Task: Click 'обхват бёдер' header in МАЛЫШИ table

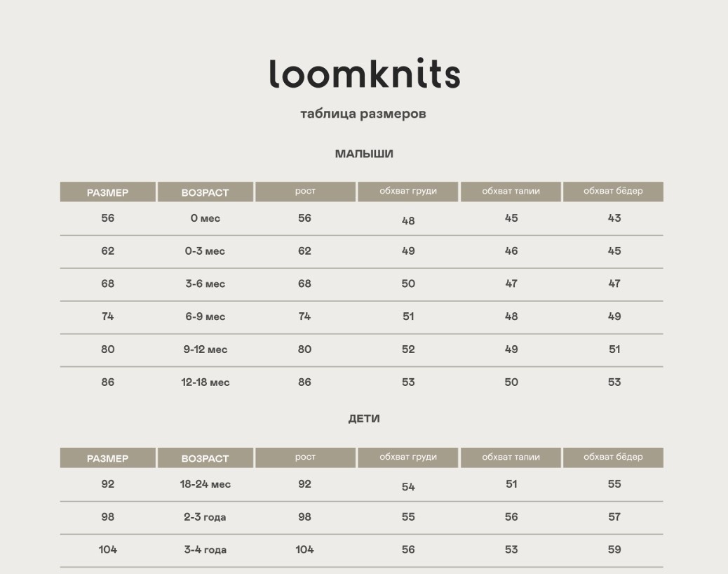Action: [x=613, y=192]
